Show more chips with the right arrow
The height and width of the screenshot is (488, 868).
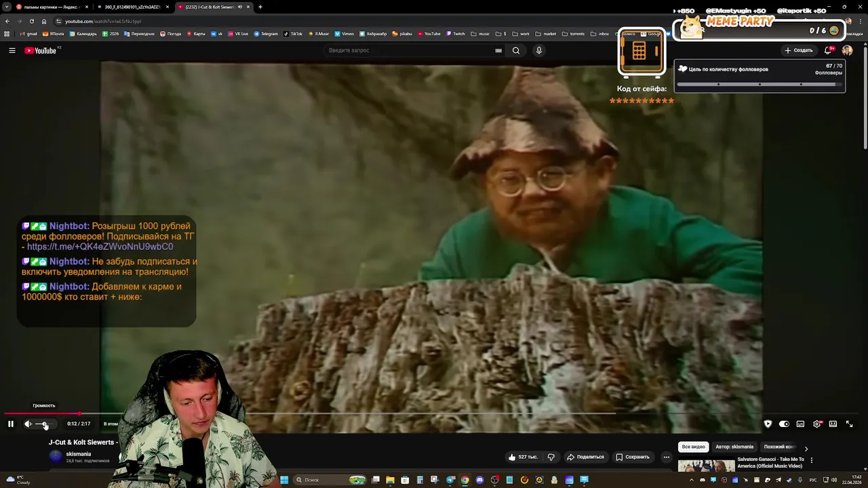[806, 448]
